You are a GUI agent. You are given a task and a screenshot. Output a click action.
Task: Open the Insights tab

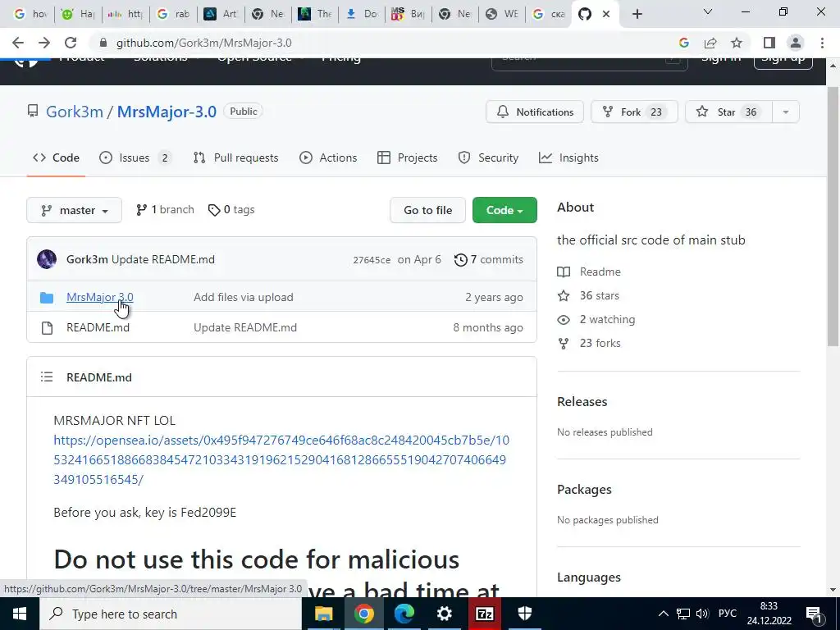pyautogui.click(x=568, y=157)
